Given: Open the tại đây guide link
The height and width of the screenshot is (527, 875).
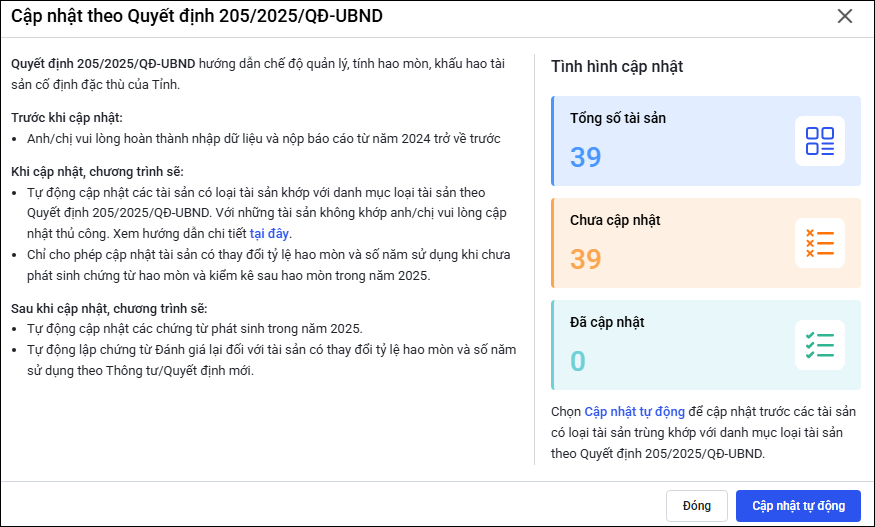Looking at the screenshot, I should [x=269, y=233].
